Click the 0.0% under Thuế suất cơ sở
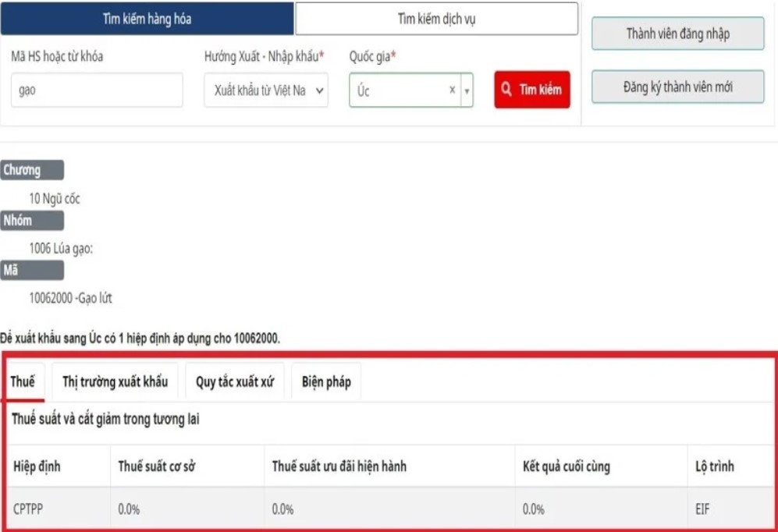The width and height of the screenshot is (778, 532). click(129, 509)
